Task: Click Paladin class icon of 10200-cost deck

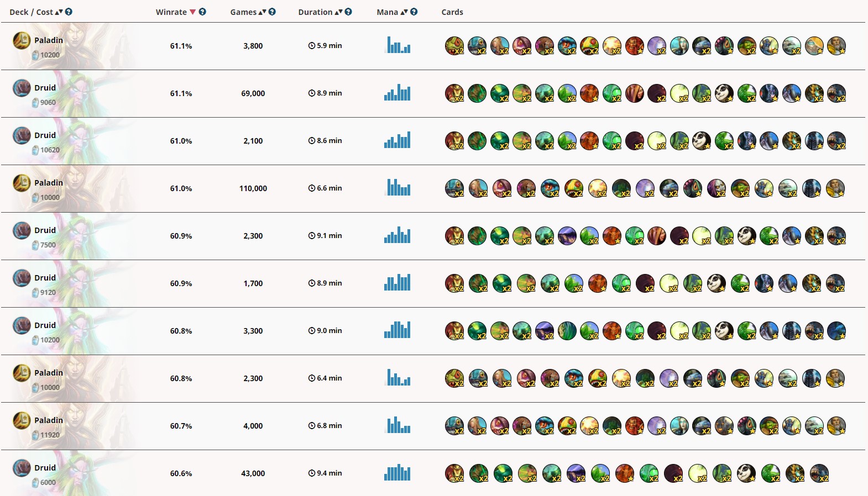Action: click(x=22, y=40)
